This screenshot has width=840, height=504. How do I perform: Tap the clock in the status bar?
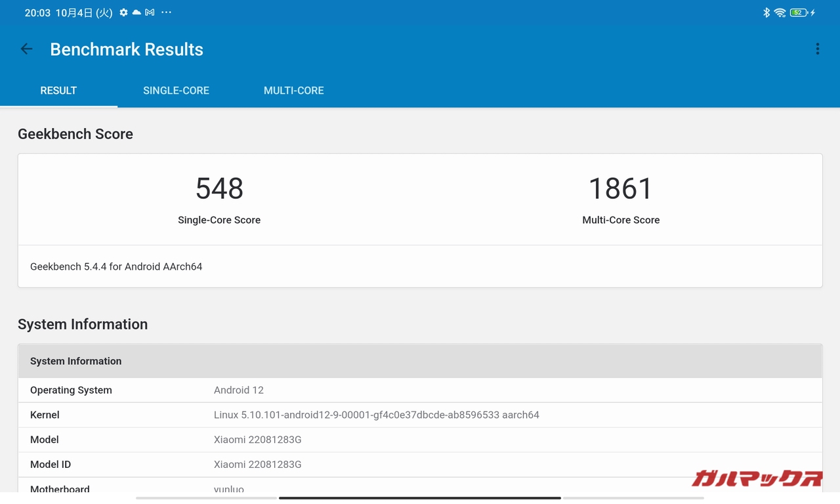(x=37, y=12)
